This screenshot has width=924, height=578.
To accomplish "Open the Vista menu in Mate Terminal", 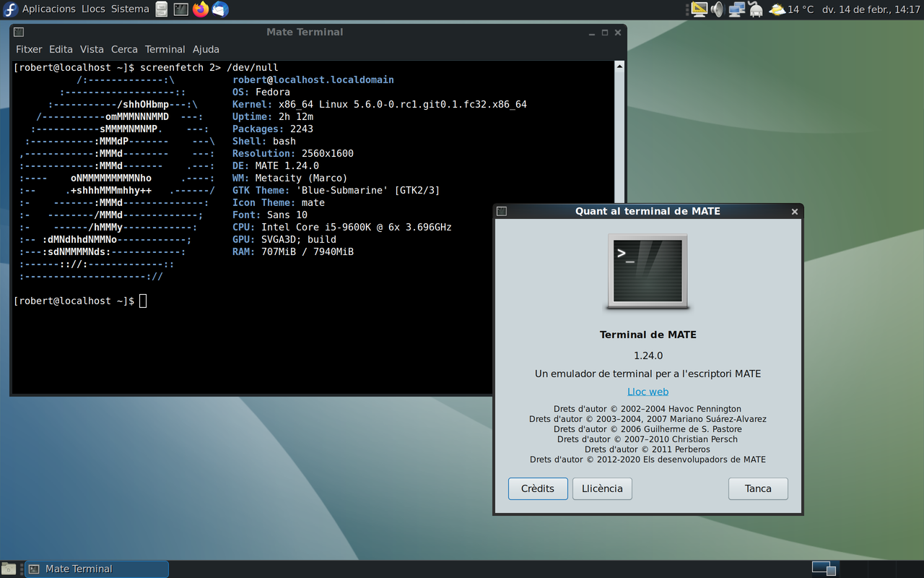I will [92, 49].
